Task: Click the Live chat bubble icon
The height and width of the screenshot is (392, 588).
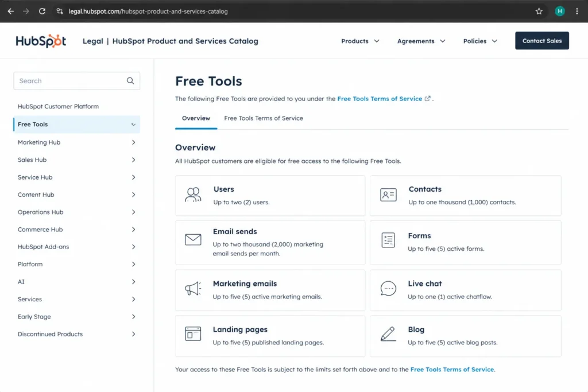Action: click(x=388, y=289)
